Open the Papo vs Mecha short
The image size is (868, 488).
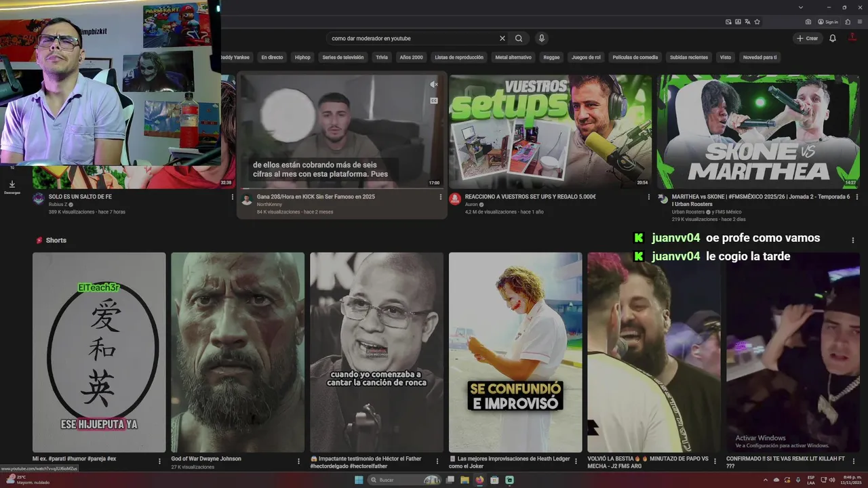click(x=654, y=352)
